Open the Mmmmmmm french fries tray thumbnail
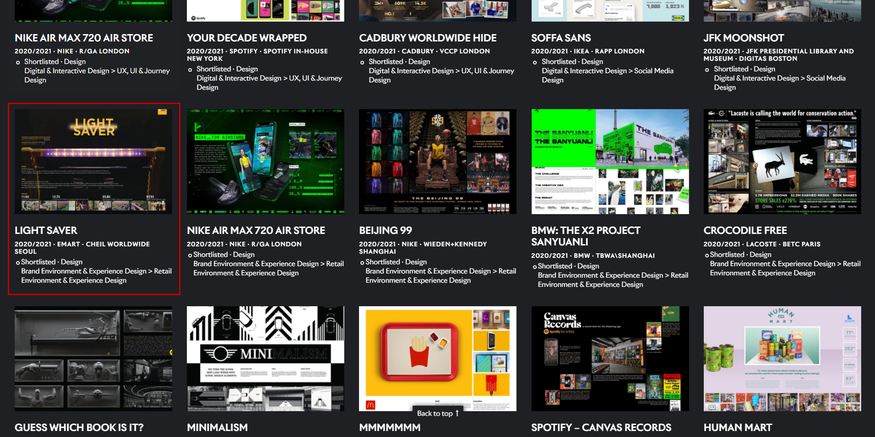 [438, 358]
